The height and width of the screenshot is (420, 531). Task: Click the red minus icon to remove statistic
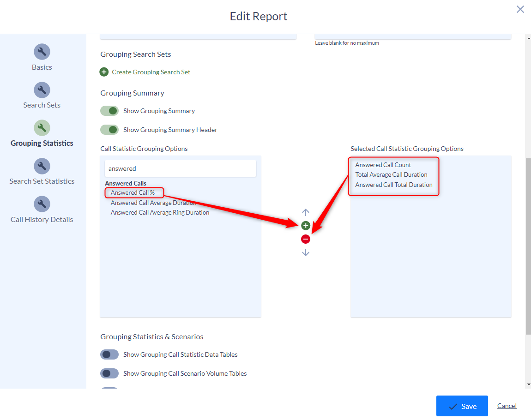point(305,239)
